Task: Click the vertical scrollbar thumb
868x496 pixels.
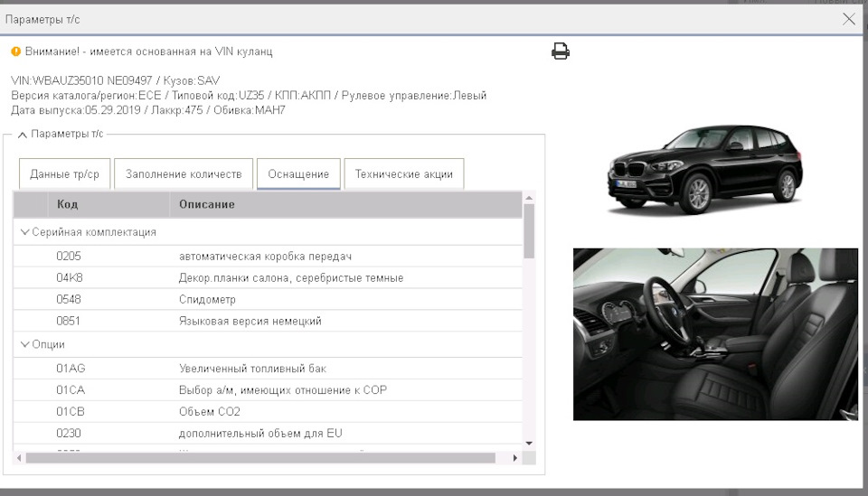Action: pyautogui.click(x=529, y=231)
